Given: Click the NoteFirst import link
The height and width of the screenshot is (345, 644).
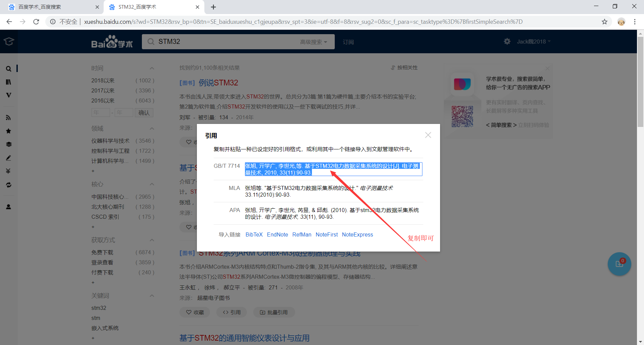Looking at the screenshot, I should click(326, 235).
